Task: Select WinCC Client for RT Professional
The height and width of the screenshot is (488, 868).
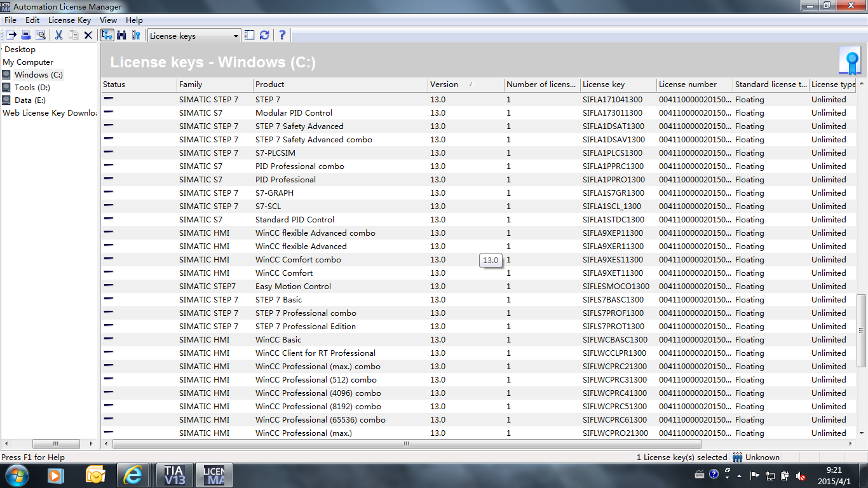Action: pos(315,353)
